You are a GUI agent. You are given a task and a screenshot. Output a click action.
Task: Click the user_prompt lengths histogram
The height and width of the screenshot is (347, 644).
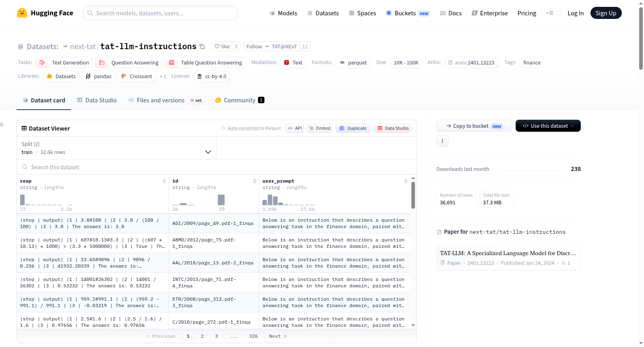289,200
